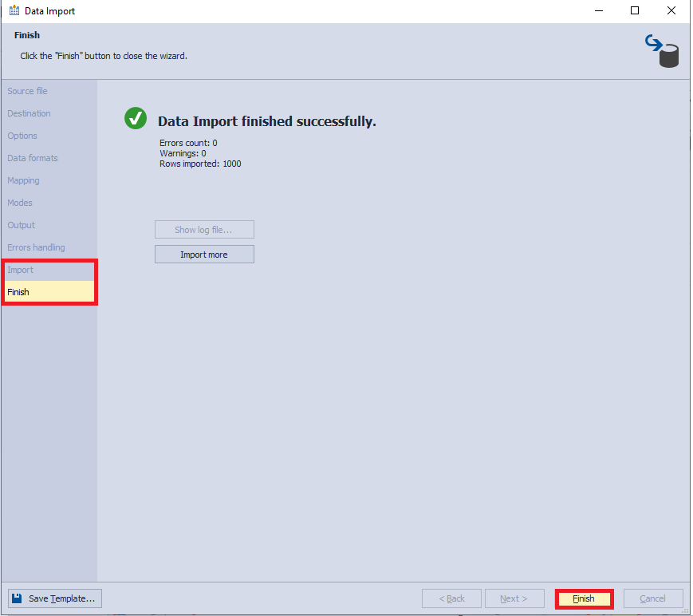This screenshot has height=616, width=693.
Task: Open the Show log file button
Action: point(204,230)
